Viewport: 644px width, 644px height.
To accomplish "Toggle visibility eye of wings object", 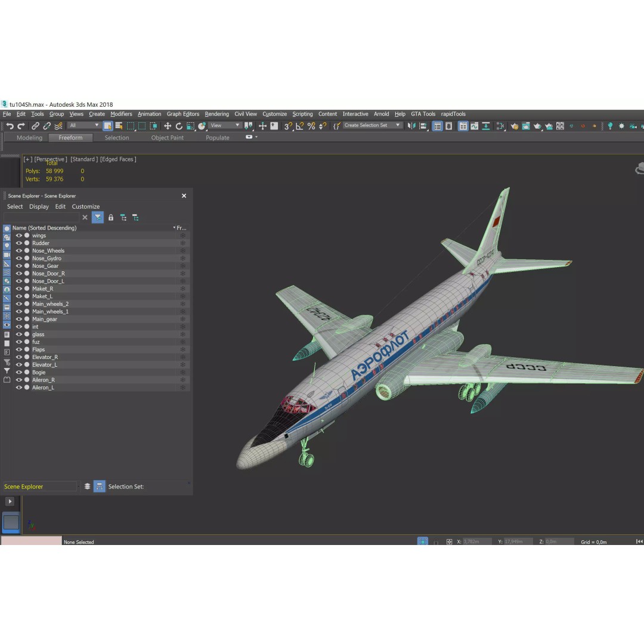I will [x=19, y=236].
